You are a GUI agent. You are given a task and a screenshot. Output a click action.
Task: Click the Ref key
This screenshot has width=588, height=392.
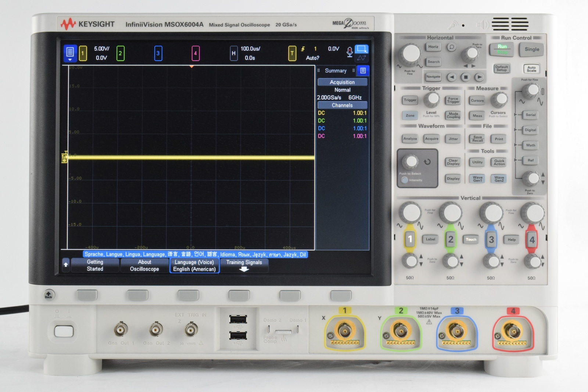point(531,161)
